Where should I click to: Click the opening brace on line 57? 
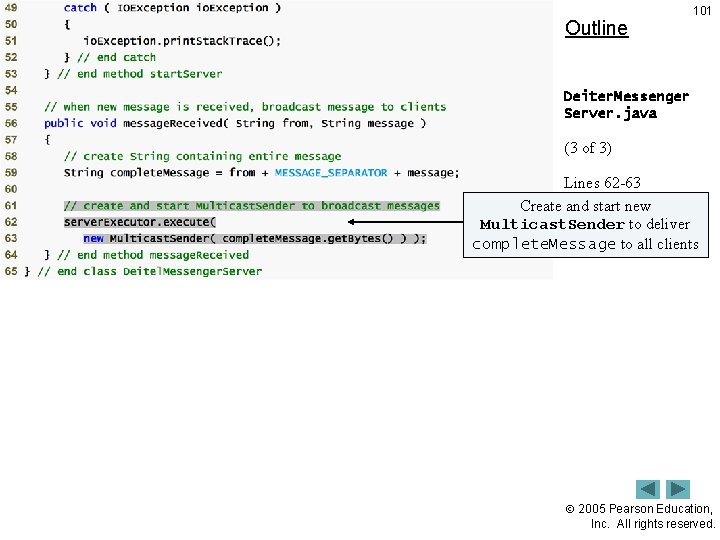coord(47,140)
